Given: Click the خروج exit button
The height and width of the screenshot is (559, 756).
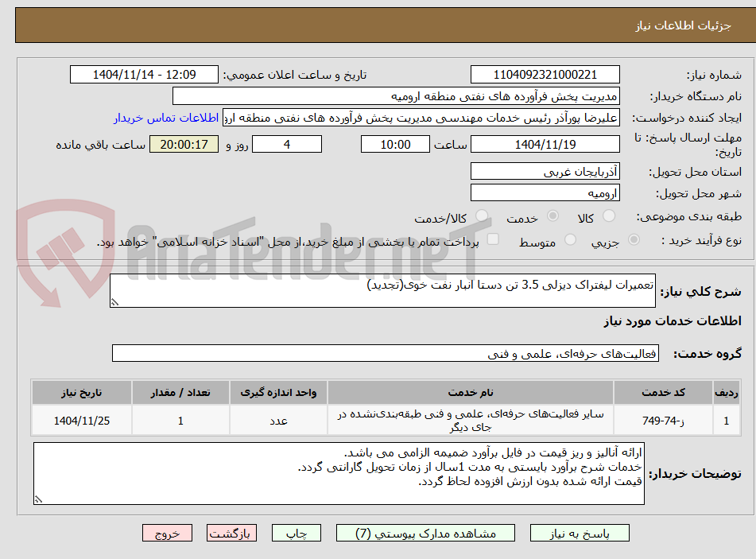Looking at the screenshot, I should click(167, 533).
